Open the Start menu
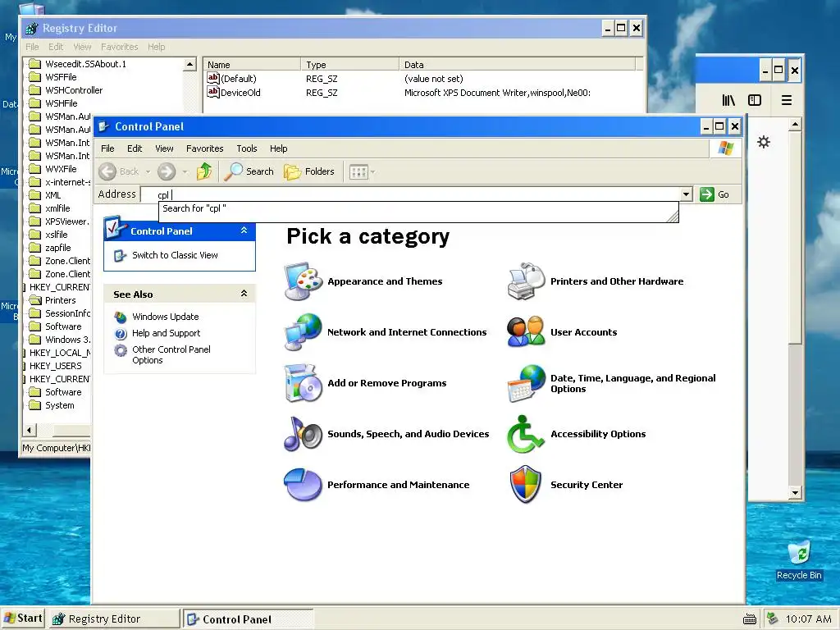This screenshot has width=840, height=630. (23, 619)
